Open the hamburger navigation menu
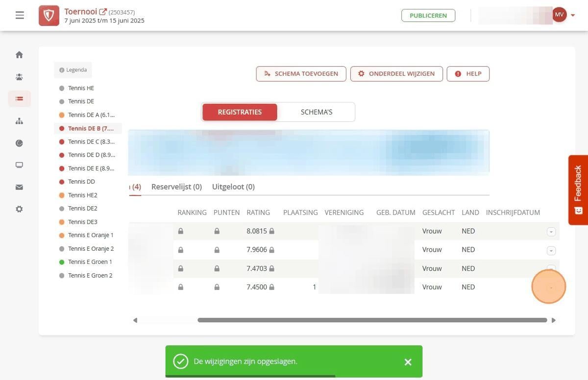The image size is (588, 380). (x=20, y=15)
